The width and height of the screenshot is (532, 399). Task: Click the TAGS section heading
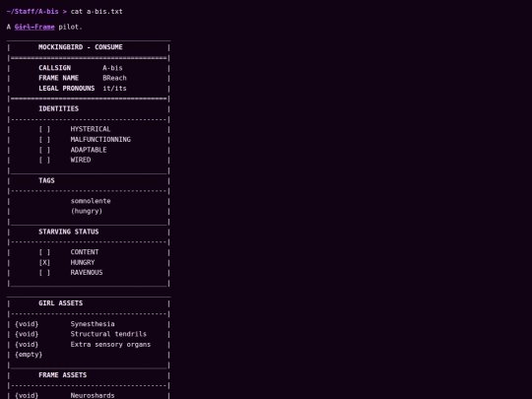point(46,180)
